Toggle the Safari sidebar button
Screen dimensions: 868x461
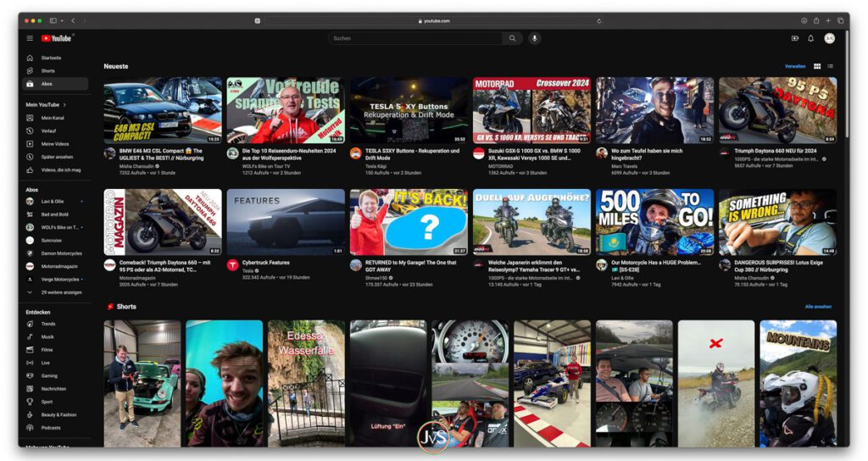[x=53, y=20]
